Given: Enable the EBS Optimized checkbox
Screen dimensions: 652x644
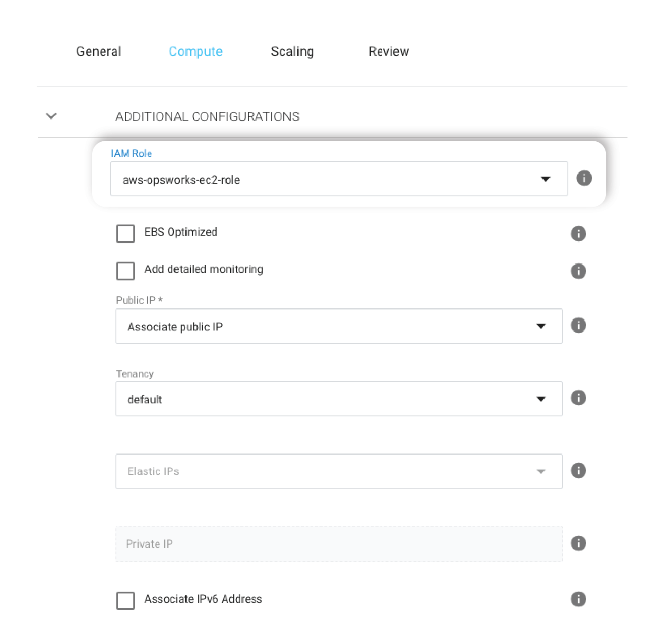Looking at the screenshot, I should 126,233.
